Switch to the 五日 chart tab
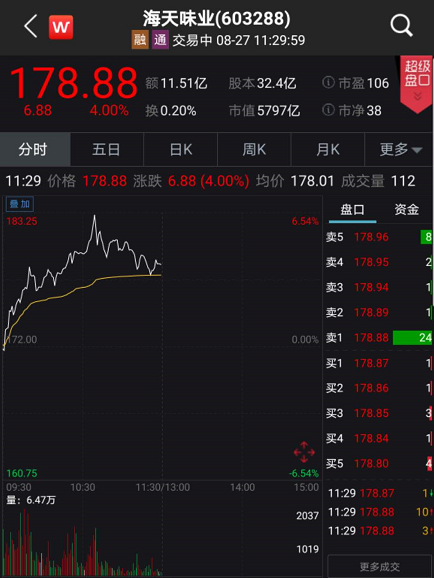 click(106, 150)
